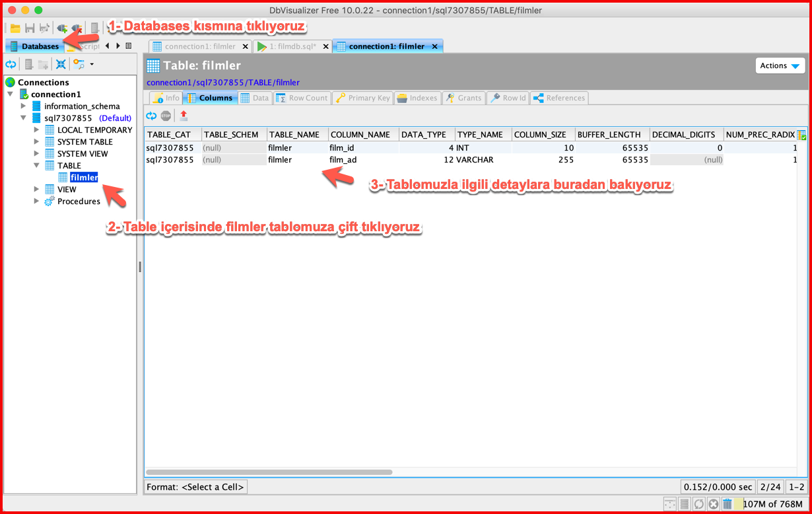Select the Connections root node
The image size is (812, 514).
(x=44, y=83)
